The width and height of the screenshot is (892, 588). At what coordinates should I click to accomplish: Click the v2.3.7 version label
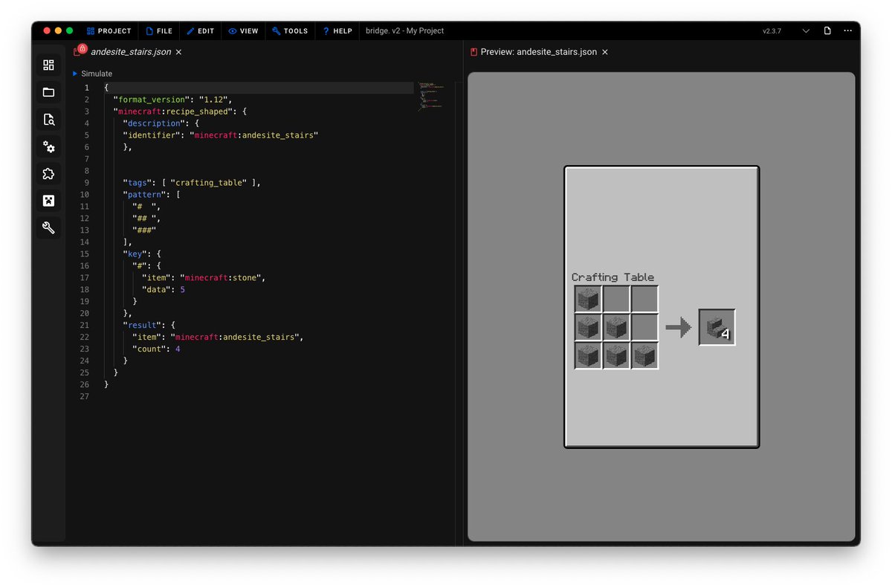click(772, 31)
